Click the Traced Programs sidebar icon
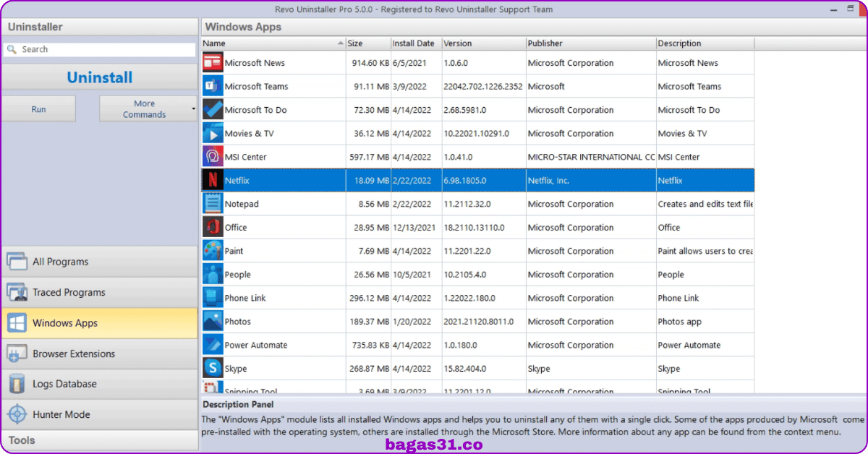Viewport: 868px width, 454px height. click(x=17, y=292)
